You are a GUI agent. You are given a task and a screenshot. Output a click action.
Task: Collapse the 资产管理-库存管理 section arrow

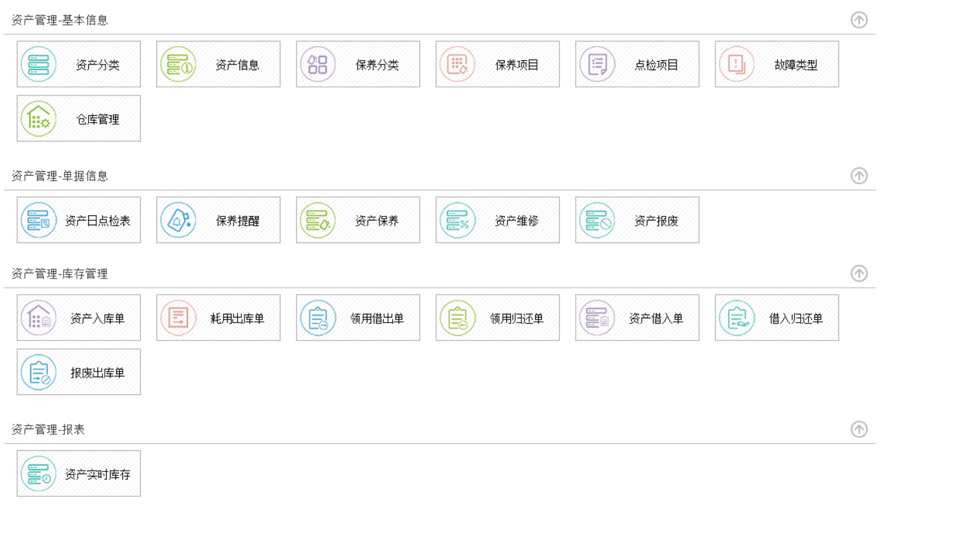point(859,274)
